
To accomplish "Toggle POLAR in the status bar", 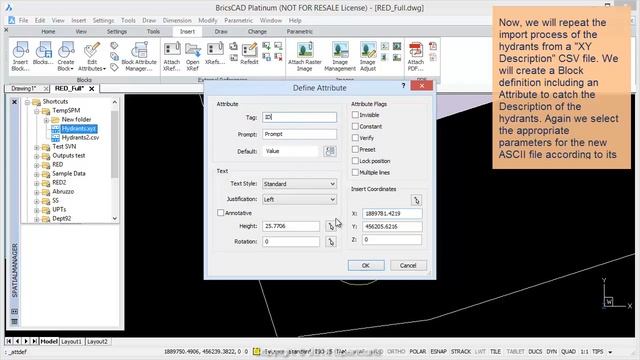I will click(x=417, y=351).
